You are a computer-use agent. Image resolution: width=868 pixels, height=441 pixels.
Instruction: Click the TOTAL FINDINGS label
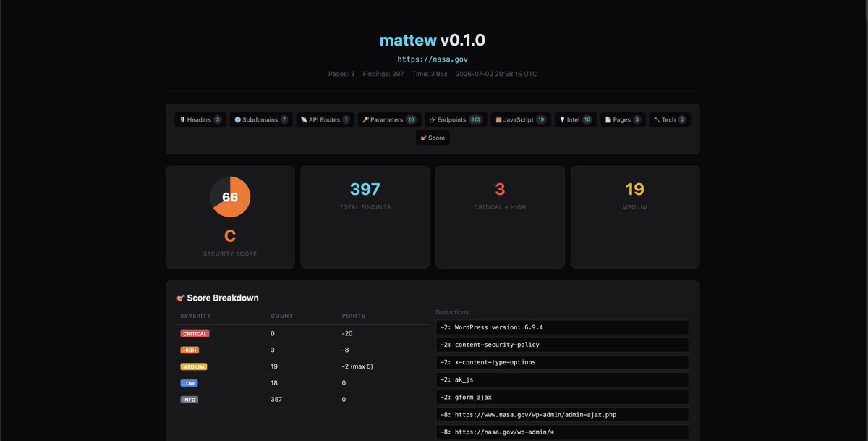pyautogui.click(x=365, y=207)
